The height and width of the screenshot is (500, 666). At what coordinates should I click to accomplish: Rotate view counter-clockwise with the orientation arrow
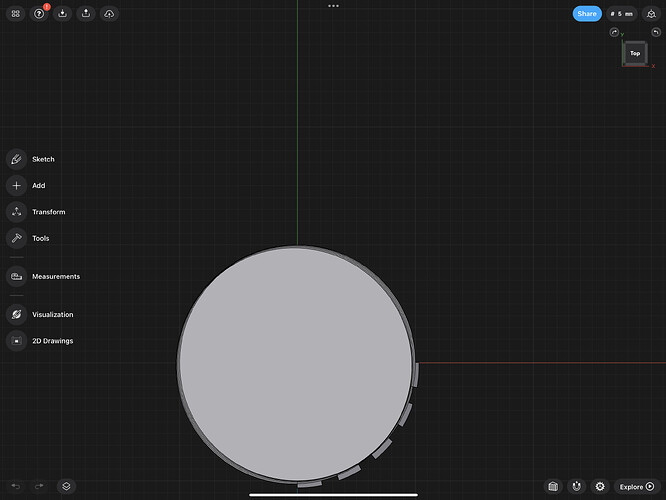[656, 32]
